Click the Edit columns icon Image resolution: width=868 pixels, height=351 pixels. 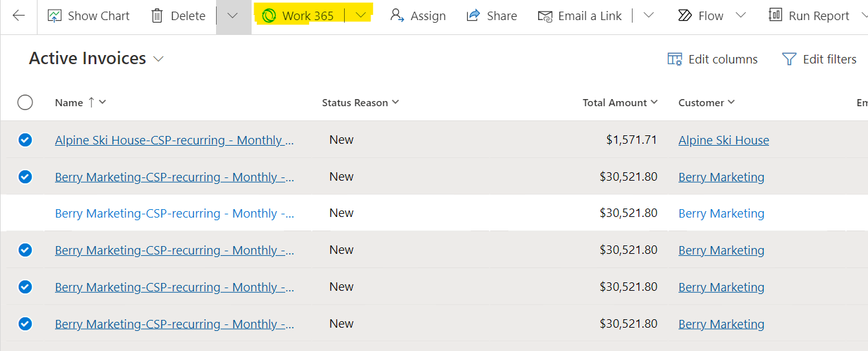(675, 59)
